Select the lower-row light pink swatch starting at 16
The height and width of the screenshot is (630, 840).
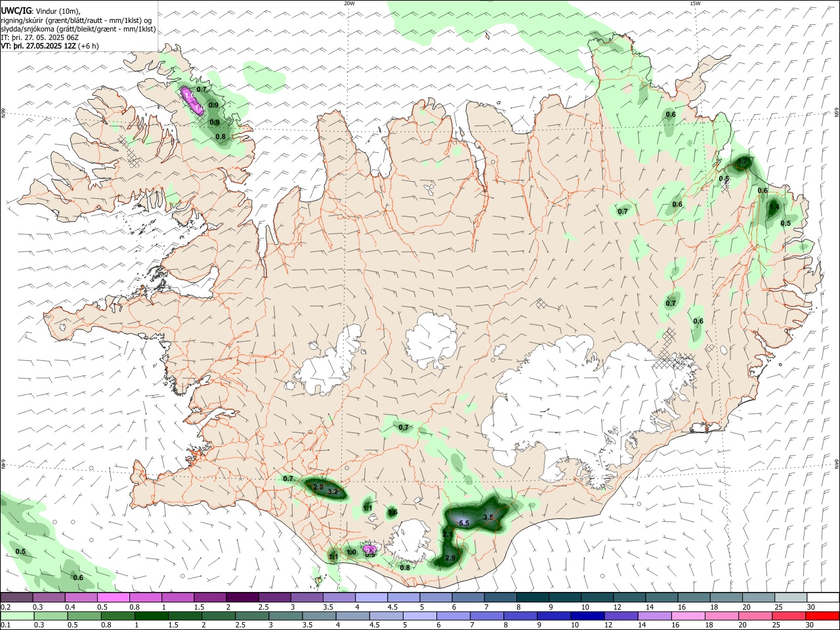[688, 616]
